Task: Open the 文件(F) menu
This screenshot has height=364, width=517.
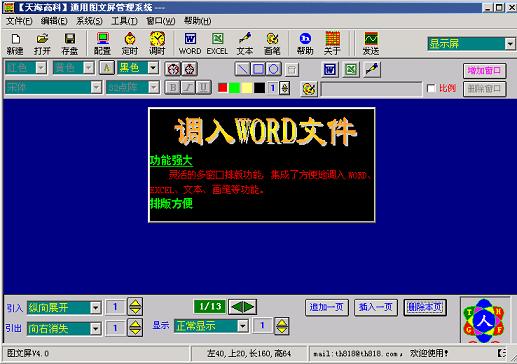Action: pos(19,21)
